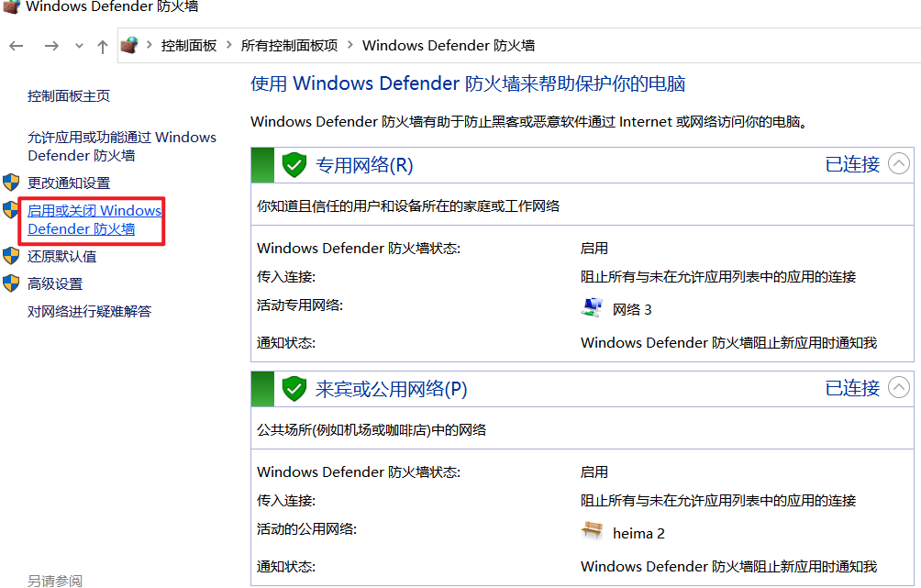Expand chevron after 控制面板 in address bar
The image size is (921, 588).
(x=229, y=45)
